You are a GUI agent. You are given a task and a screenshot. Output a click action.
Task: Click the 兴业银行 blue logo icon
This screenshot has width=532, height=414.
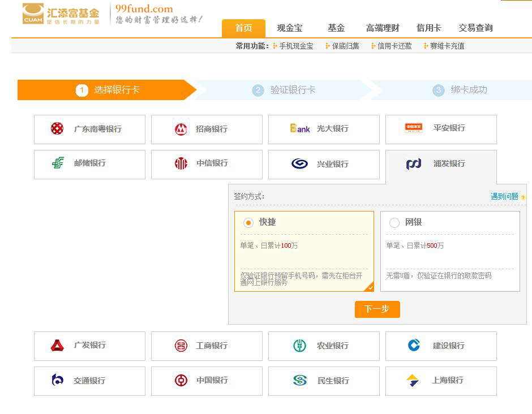299,164
